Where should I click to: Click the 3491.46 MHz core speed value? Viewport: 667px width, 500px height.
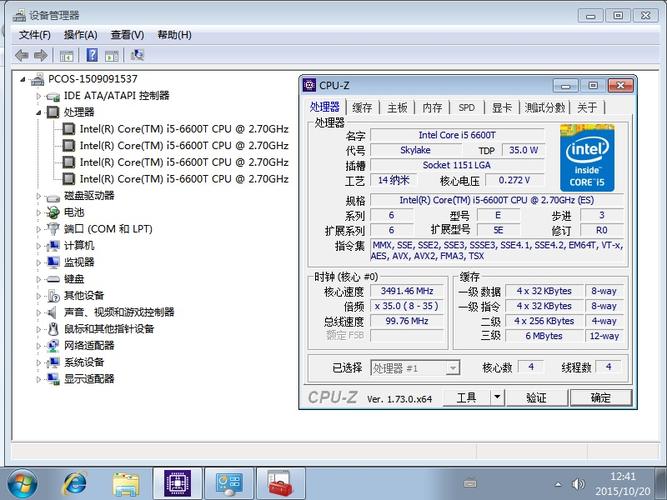(x=407, y=291)
